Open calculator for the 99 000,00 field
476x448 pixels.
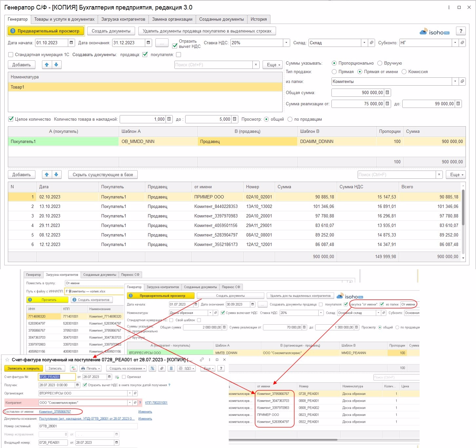pyautogui.click(x=458, y=104)
